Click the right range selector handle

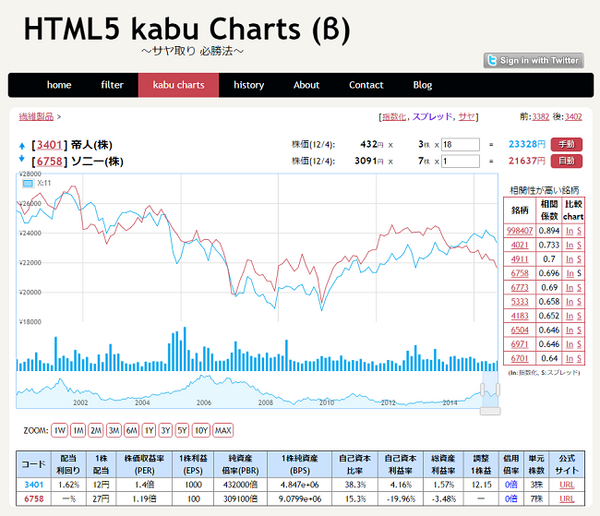[498, 390]
